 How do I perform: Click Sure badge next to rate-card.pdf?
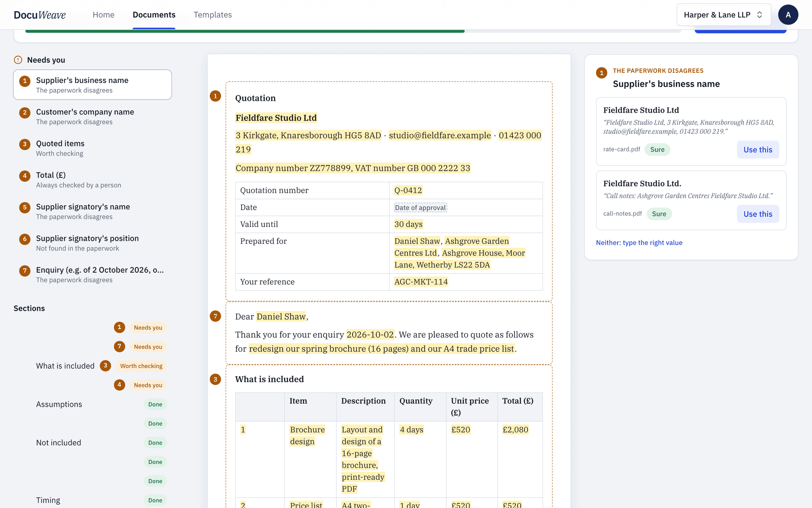click(657, 149)
